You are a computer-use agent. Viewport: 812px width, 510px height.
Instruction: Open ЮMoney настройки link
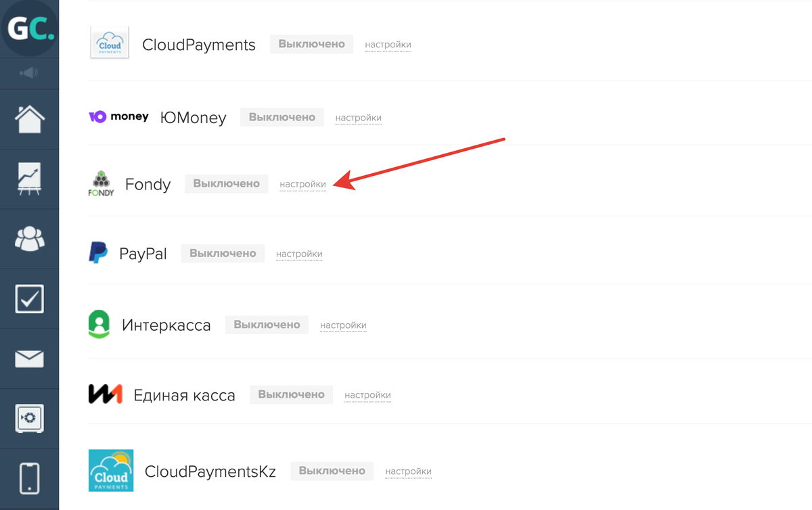point(359,118)
